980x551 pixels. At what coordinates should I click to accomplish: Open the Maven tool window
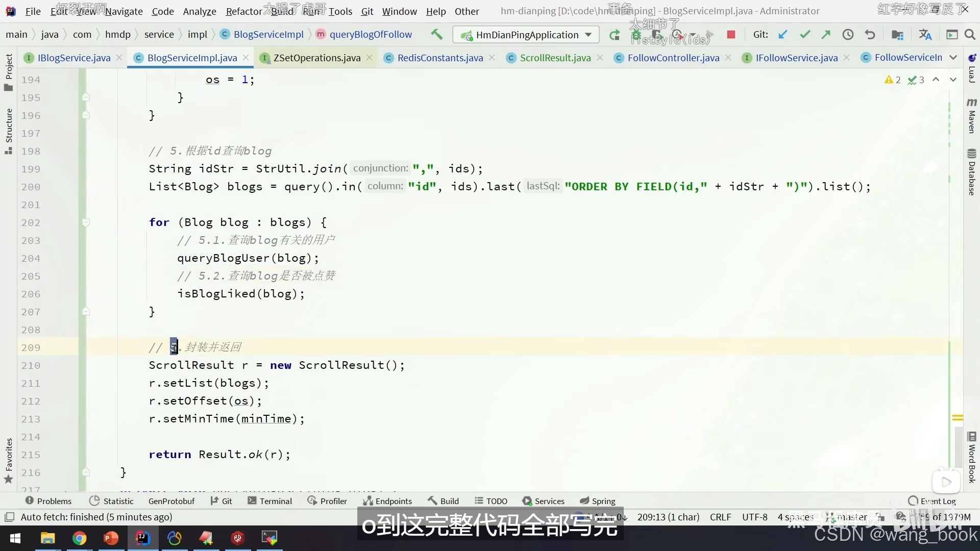(x=972, y=116)
